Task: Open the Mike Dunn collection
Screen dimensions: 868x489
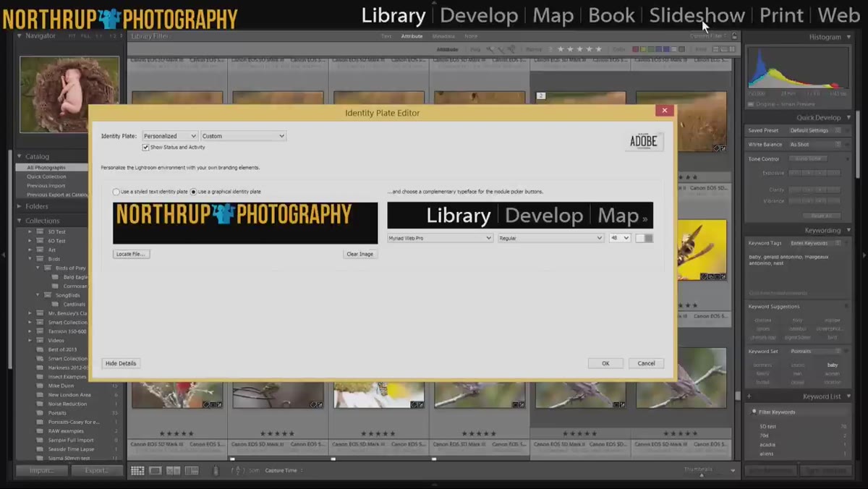Action: [61, 386]
